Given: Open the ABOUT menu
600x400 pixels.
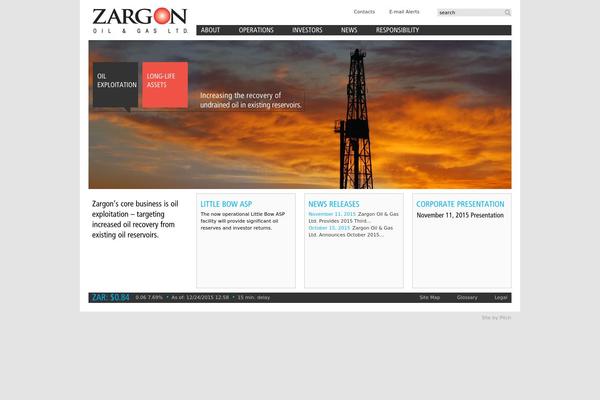Looking at the screenshot, I should 210,30.
